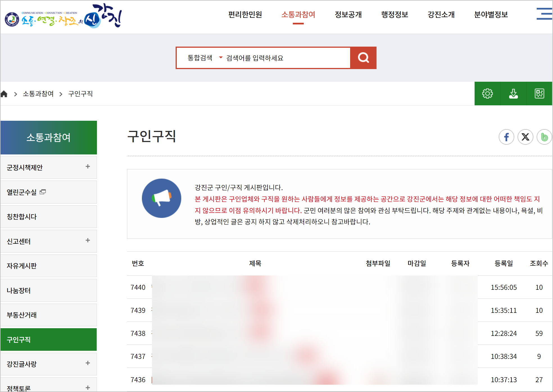The height and width of the screenshot is (392, 553).
Task: Open the 편리한민원 top menu
Action: point(245,15)
